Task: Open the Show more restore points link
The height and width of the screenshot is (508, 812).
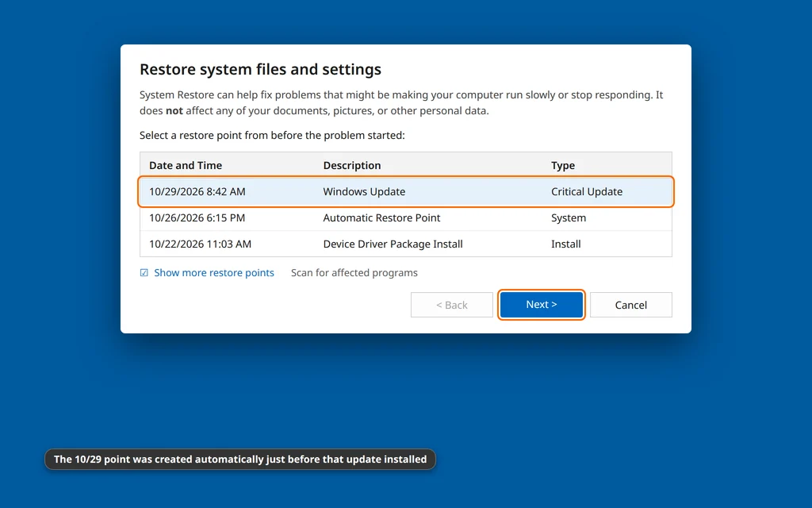Action: (x=214, y=273)
